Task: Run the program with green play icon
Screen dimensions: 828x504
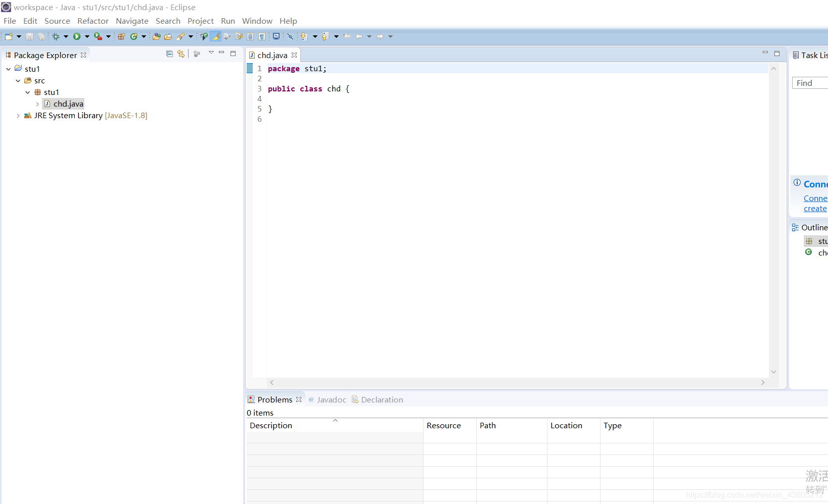Action: click(x=77, y=36)
